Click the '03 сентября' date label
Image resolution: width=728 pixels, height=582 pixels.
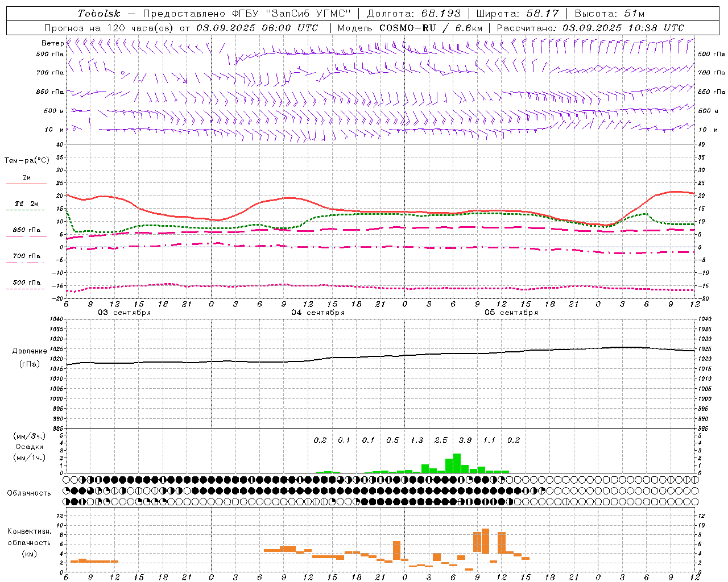tap(125, 313)
